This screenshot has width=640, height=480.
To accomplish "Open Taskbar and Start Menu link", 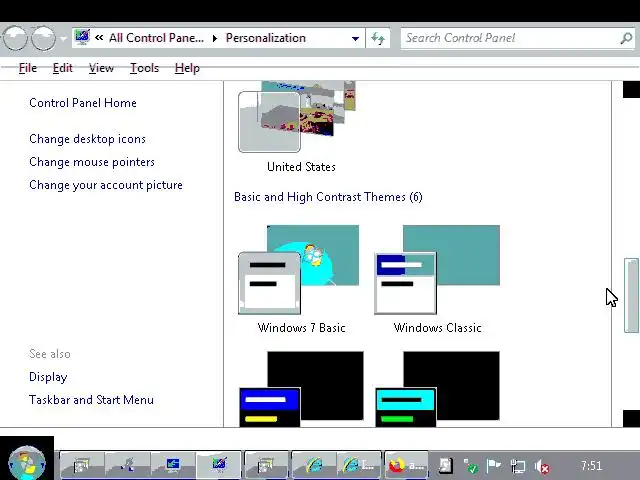I will [91, 400].
